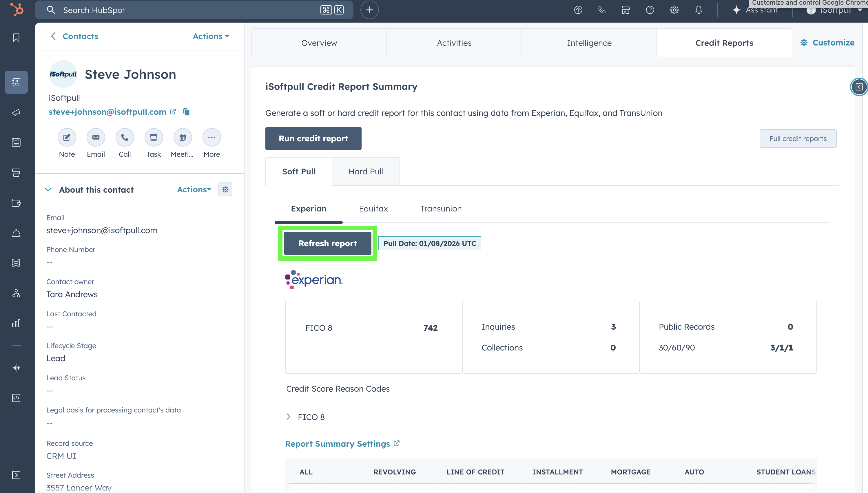Click the HubSpot sprocket logo
Image resolution: width=868 pixels, height=493 pixels.
tap(17, 10)
